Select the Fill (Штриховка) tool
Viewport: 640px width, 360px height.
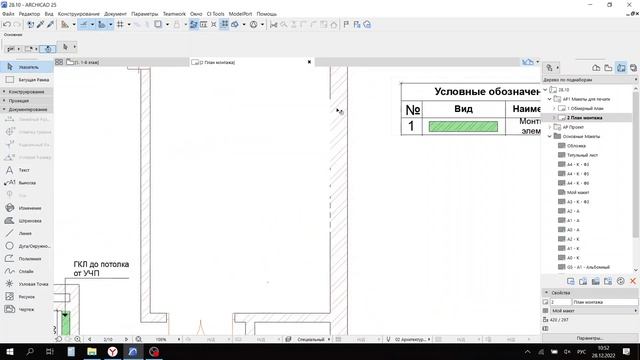point(27,220)
